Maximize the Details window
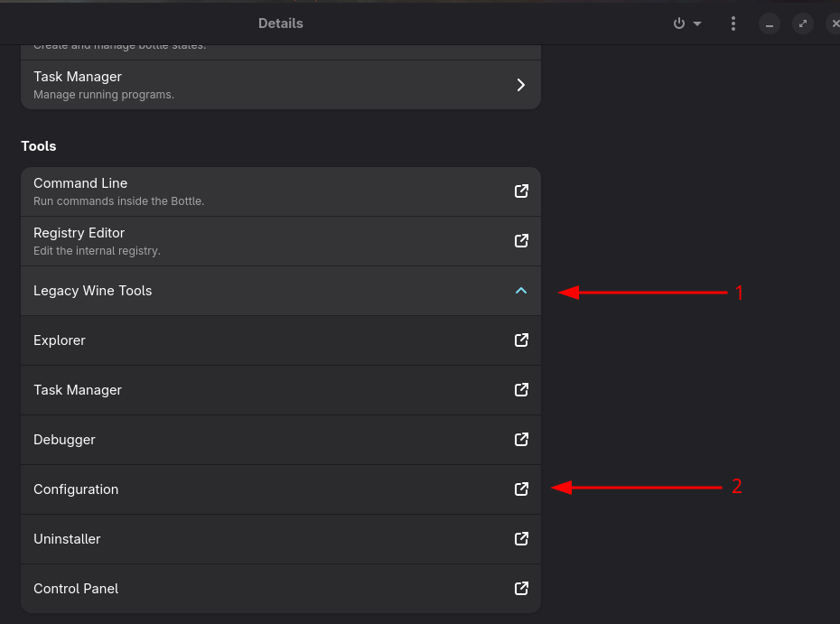The width and height of the screenshot is (840, 624). tap(802, 24)
